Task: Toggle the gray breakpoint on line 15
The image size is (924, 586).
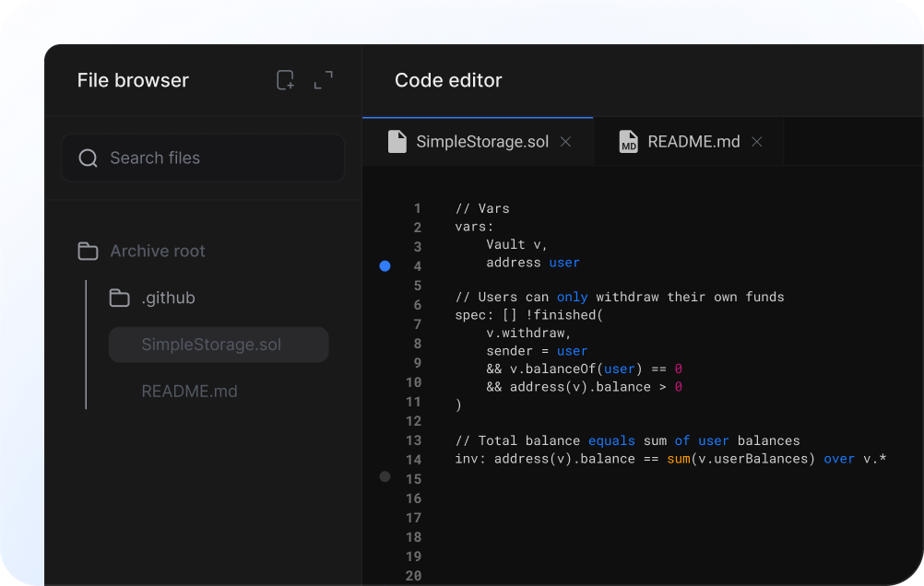Action: click(x=385, y=477)
